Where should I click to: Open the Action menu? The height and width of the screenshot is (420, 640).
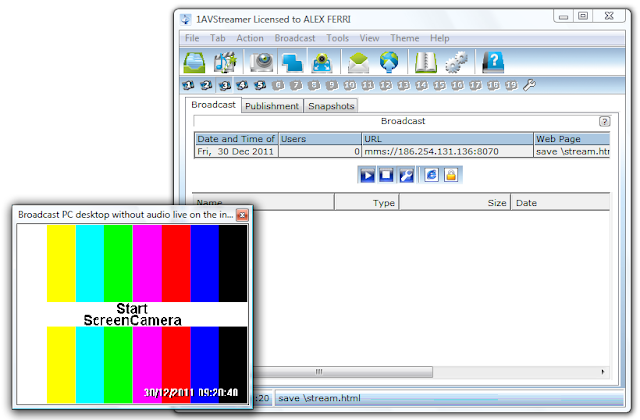250,38
